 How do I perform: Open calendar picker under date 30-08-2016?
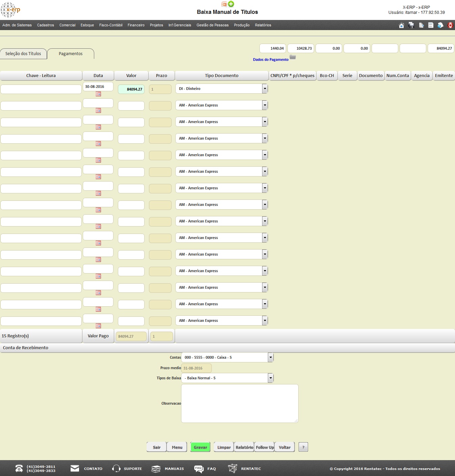point(98,94)
